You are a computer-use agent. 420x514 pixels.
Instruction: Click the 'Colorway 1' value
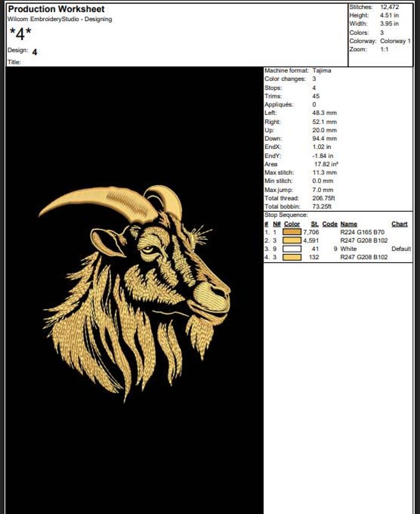395,41
